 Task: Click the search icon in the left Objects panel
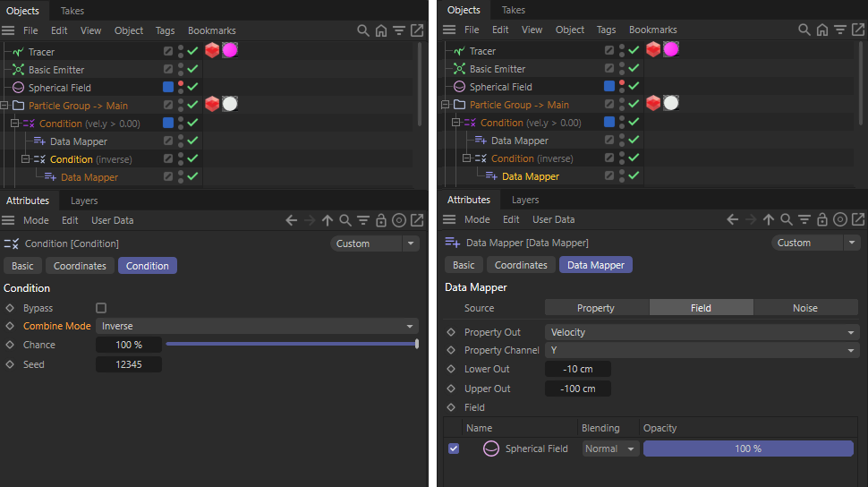click(362, 30)
